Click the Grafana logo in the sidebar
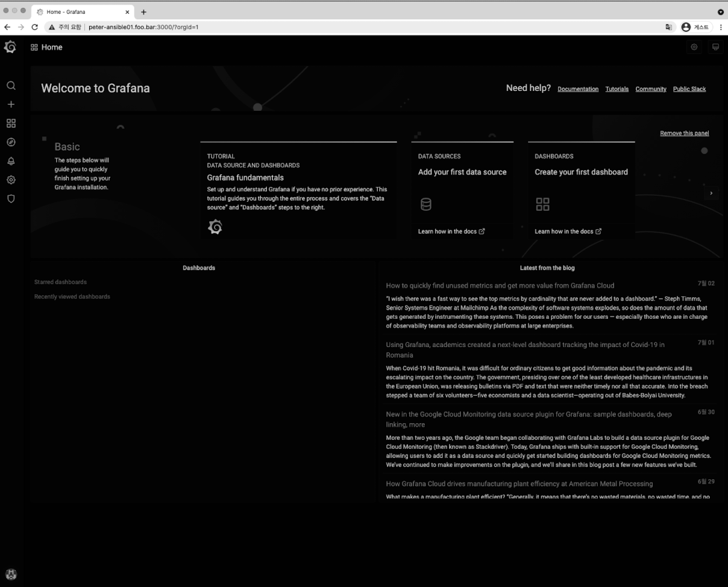Screen dimensions: 728x587 pos(10,47)
